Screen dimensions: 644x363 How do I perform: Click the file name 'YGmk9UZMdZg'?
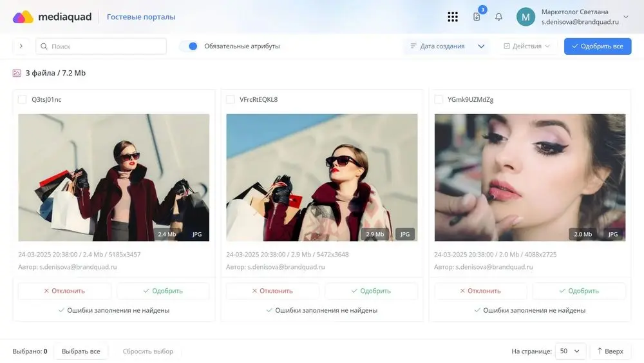471,99
